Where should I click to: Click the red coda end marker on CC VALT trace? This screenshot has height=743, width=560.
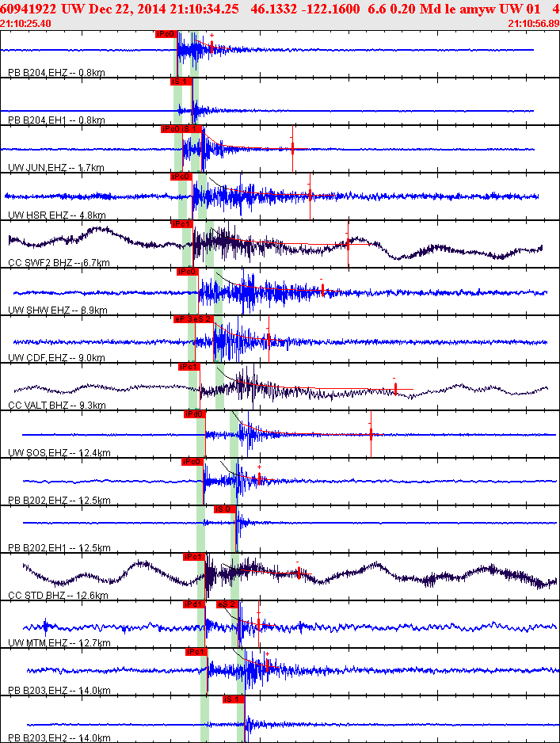click(395, 389)
